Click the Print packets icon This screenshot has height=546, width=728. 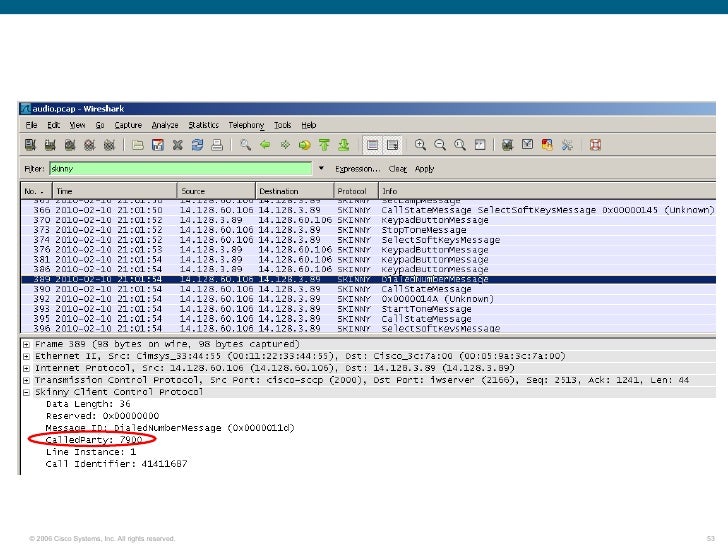point(216,145)
